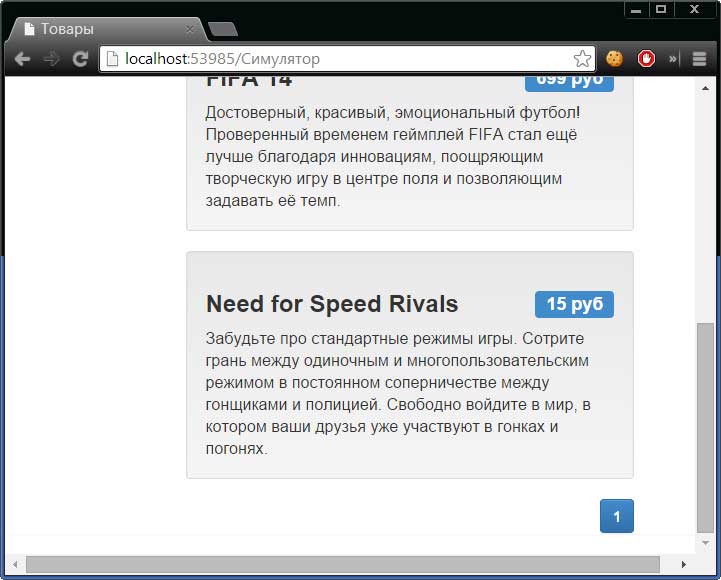721x580 pixels.
Task: Reload the page with the refresh icon
Action: click(x=80, y=59)
